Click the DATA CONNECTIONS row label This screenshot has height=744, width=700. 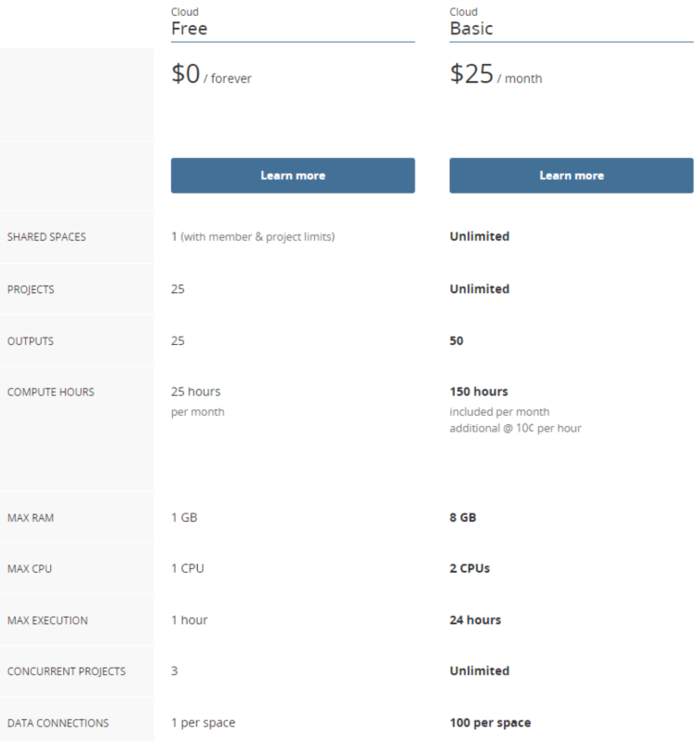point(57,724)
